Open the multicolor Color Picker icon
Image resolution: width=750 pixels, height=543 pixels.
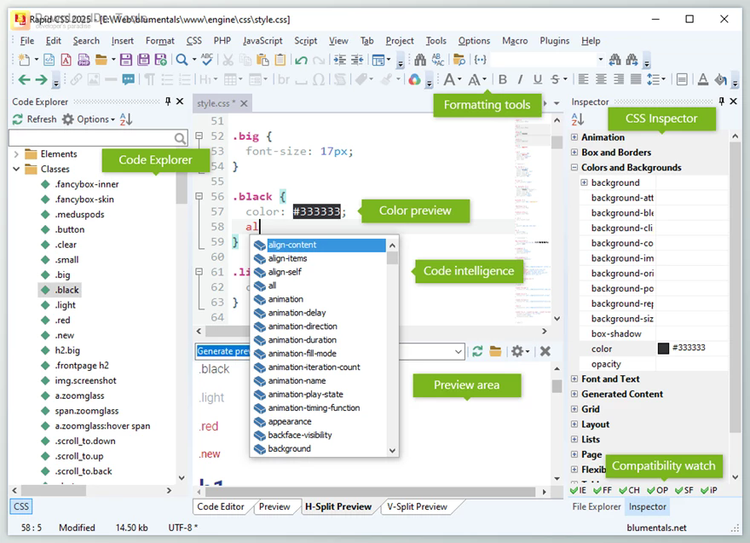[x=414, y=79]
